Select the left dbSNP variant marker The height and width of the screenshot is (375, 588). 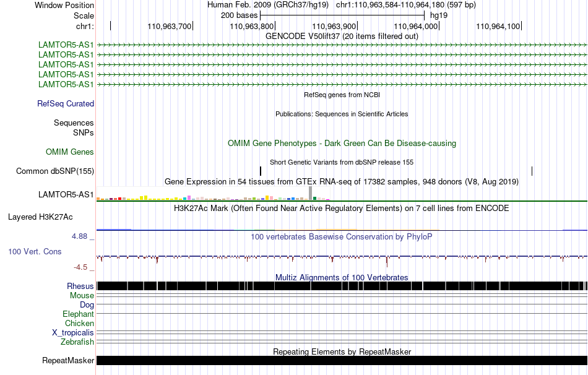tap(261, 171)
